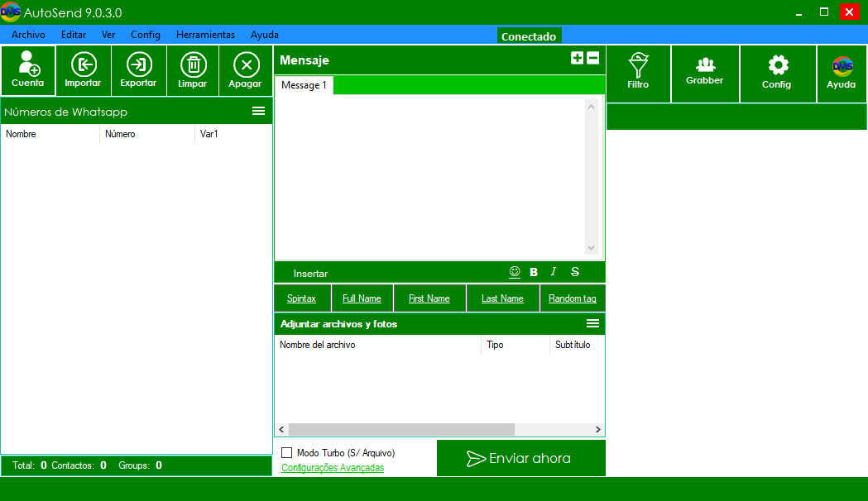Select the Message 1 tab
The height and width of the screenshot is (501, 868).
[304, 85]
